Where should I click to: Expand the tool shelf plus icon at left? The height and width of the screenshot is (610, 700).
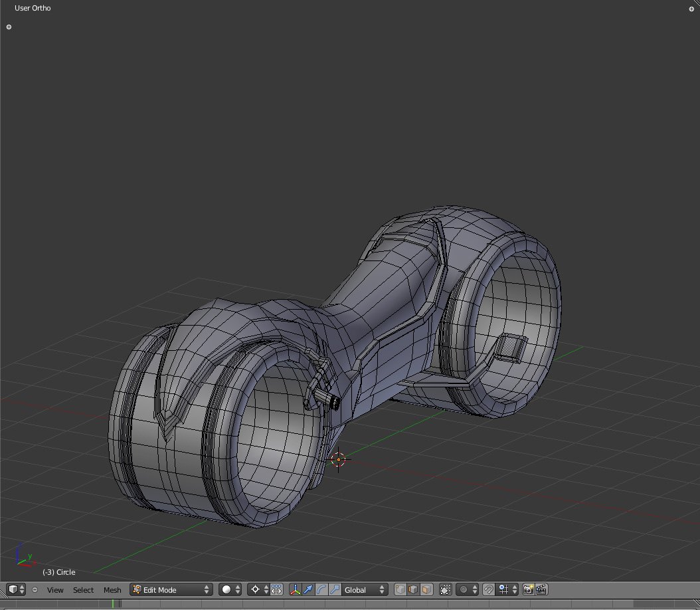click(9, 27)
